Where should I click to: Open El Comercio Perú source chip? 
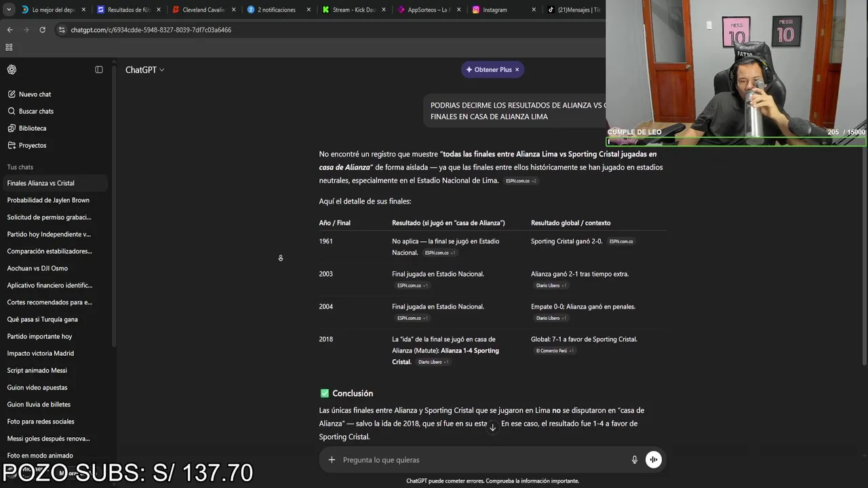(555, 351)
